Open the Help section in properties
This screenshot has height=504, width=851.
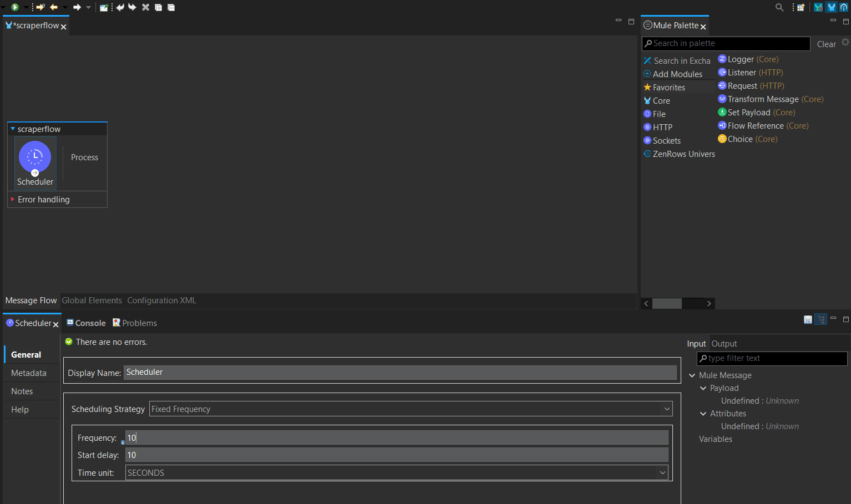click(x=20, y=410)
